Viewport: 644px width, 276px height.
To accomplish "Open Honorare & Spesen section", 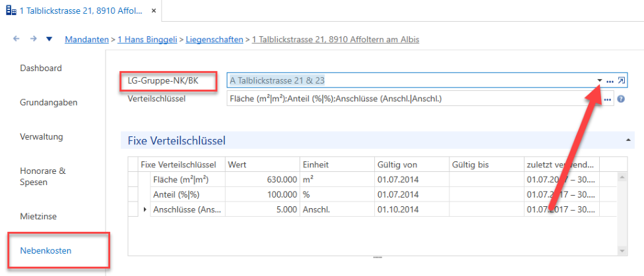I will 43,177.
